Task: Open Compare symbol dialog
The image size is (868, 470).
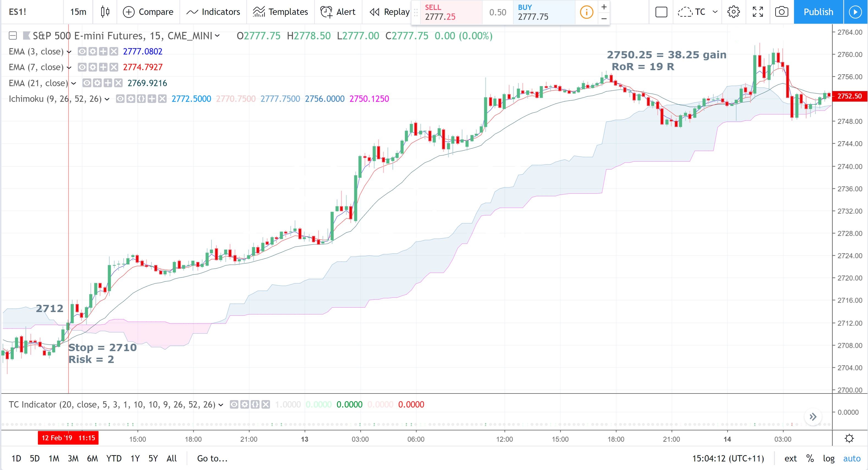Action: tap(148, 12)
